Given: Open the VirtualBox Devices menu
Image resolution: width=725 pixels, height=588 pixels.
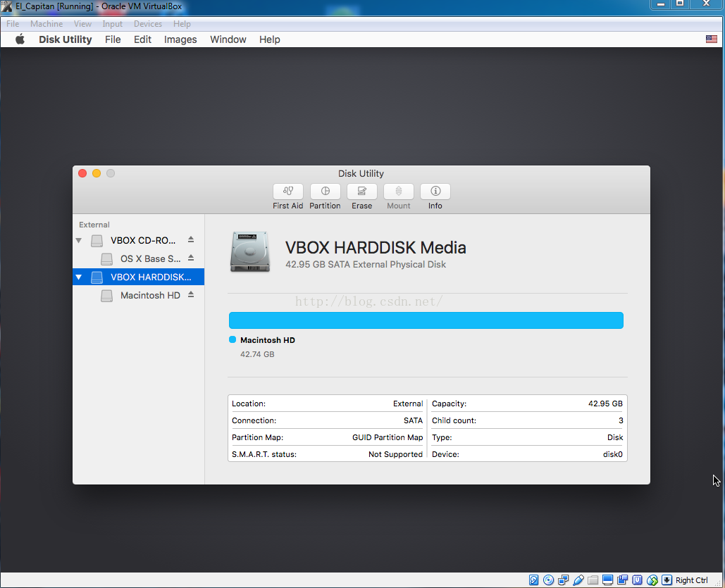Looking at the screenshot, I should click(148, 23).
